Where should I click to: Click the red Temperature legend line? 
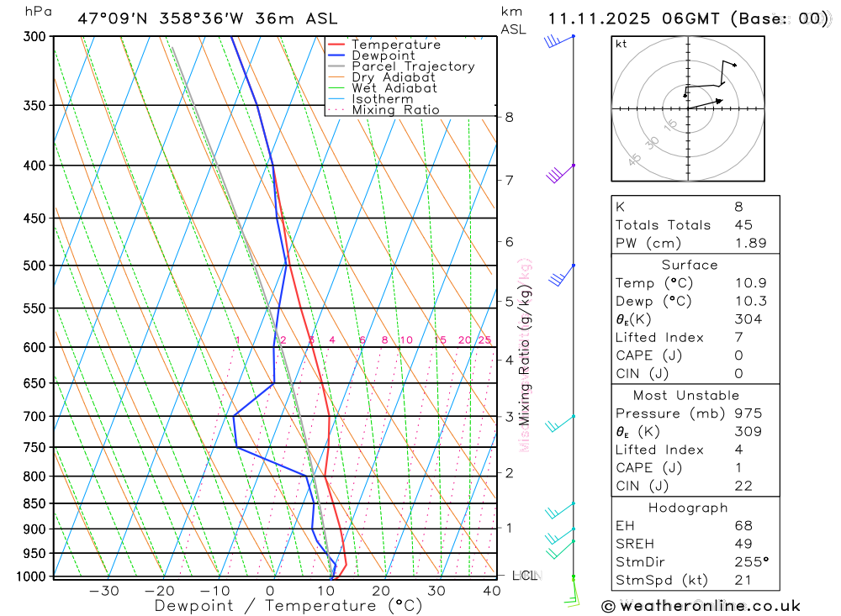[x=336, y=45]
